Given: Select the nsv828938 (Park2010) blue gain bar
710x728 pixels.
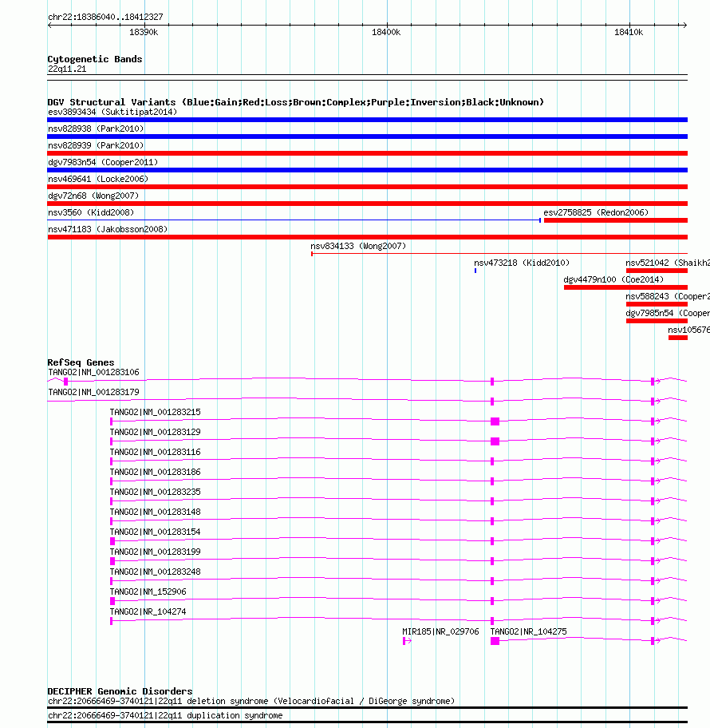Looking at the screenshot, I should click(x=367, y=136).
